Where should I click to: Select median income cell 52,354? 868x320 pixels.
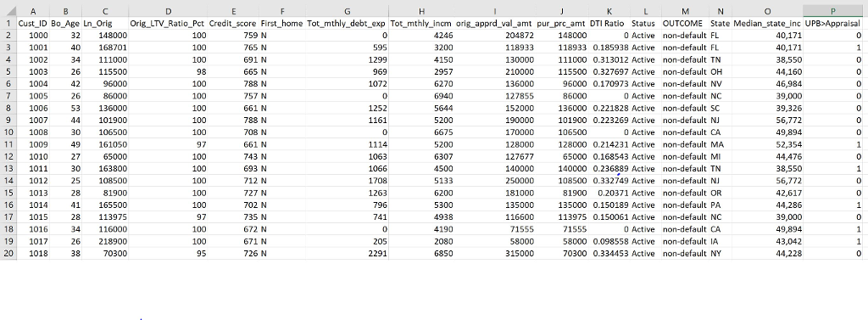coord(767,144)
